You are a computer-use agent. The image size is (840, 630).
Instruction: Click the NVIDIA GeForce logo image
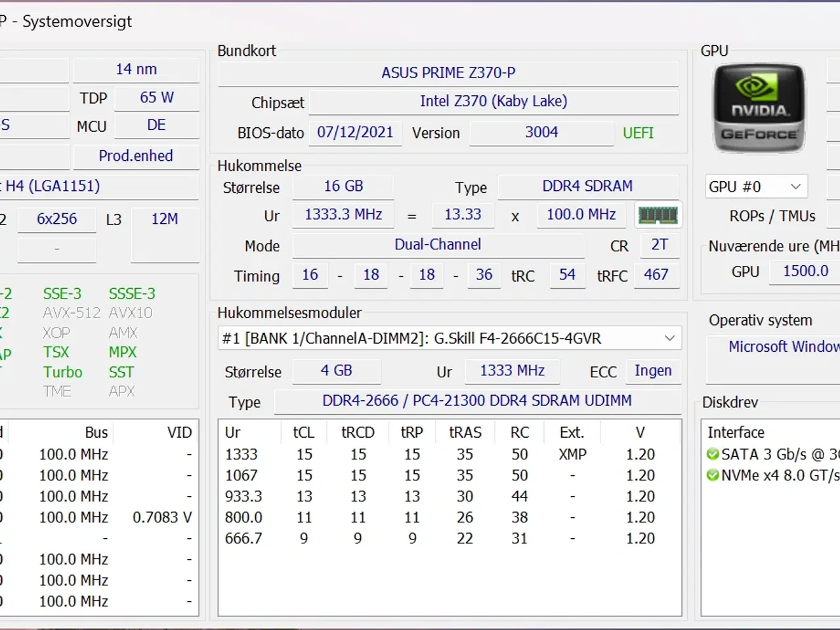tap(759, 108)
